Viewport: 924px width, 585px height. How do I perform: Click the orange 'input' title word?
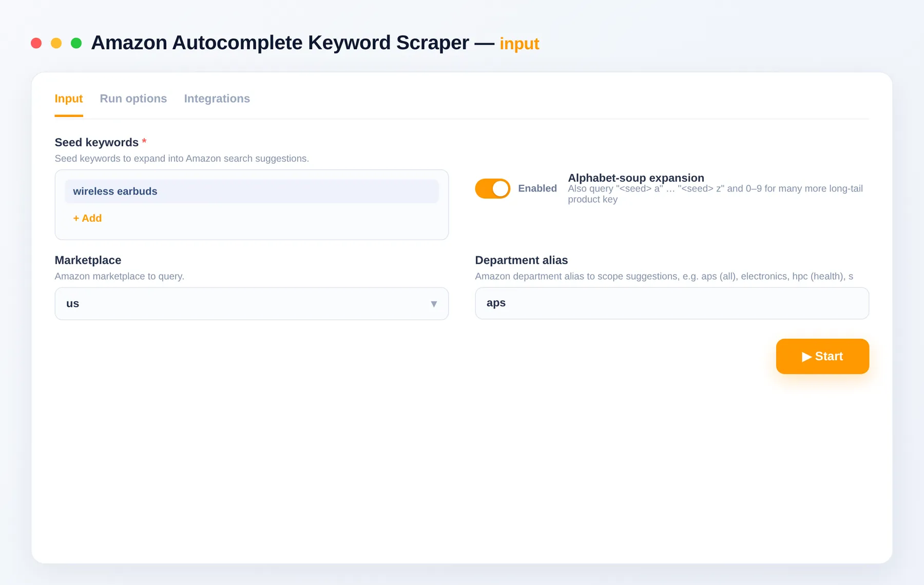point(519,44)
